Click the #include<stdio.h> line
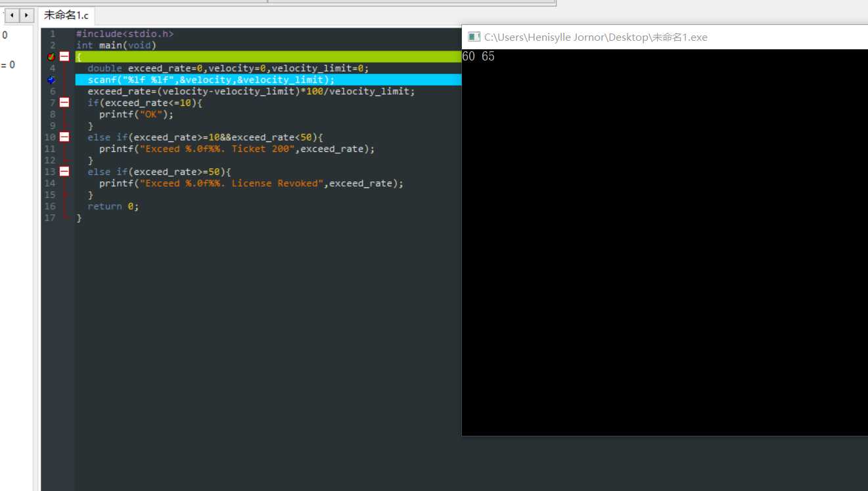Screen dimensions: 868x491 click(x=125, y=34)
